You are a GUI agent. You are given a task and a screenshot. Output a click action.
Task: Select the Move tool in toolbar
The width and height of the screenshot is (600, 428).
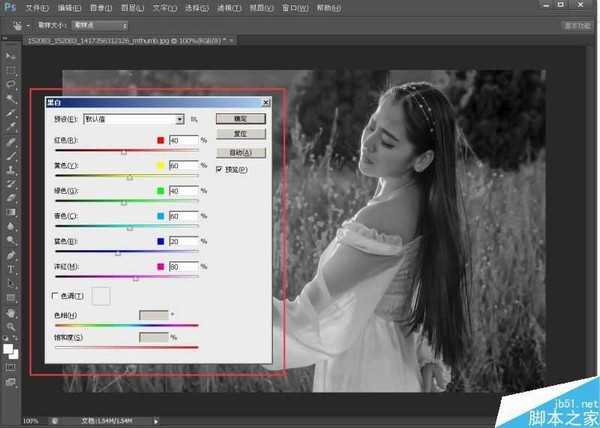tap(12, 56)
